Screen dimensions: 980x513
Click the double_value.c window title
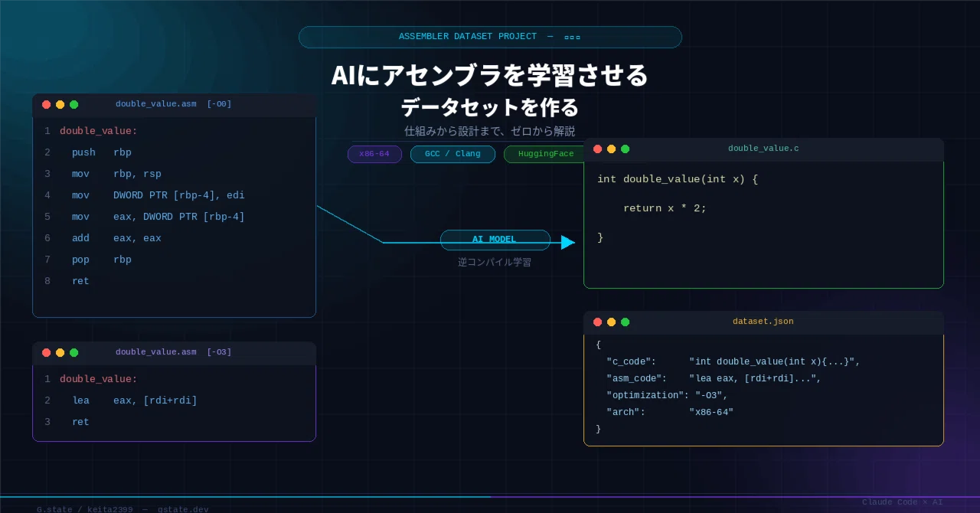tap(763, 149)
